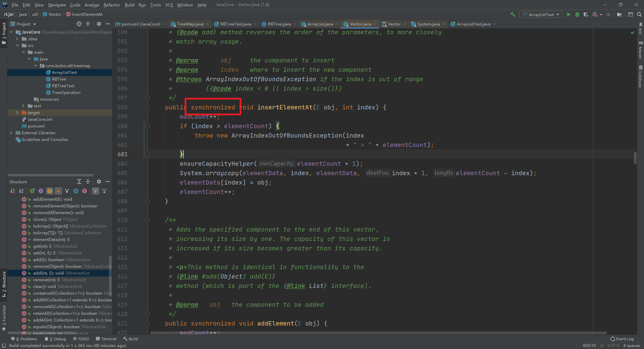The width and height of the screenshot is (644, 349).
Task: Open the Maven tool window on right edge
Action: (640, 50)
